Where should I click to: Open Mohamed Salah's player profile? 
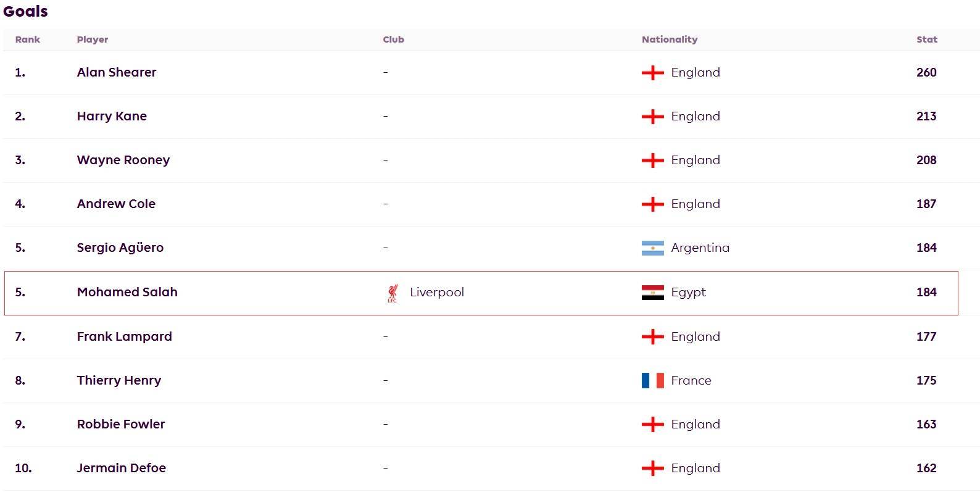point(127,292)
